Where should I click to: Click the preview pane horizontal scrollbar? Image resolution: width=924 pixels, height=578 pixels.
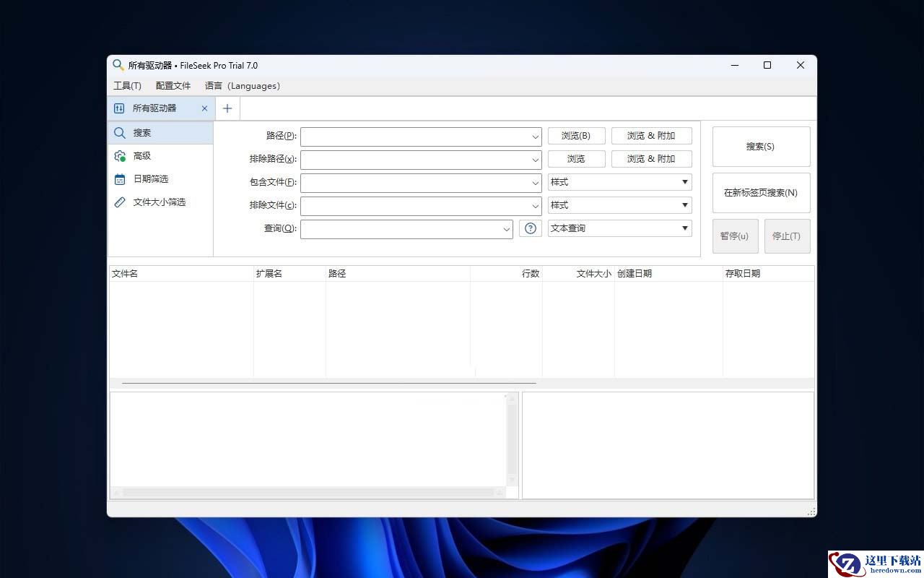(308, 492)
